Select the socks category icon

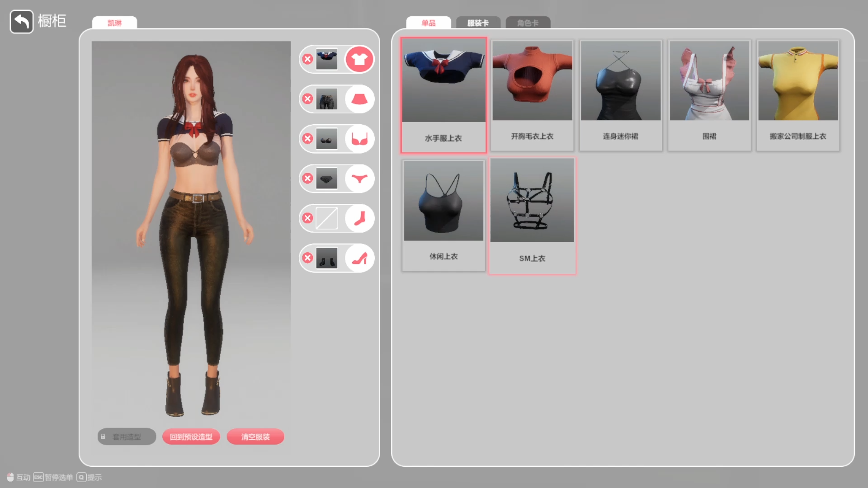[x=359, y=218]
